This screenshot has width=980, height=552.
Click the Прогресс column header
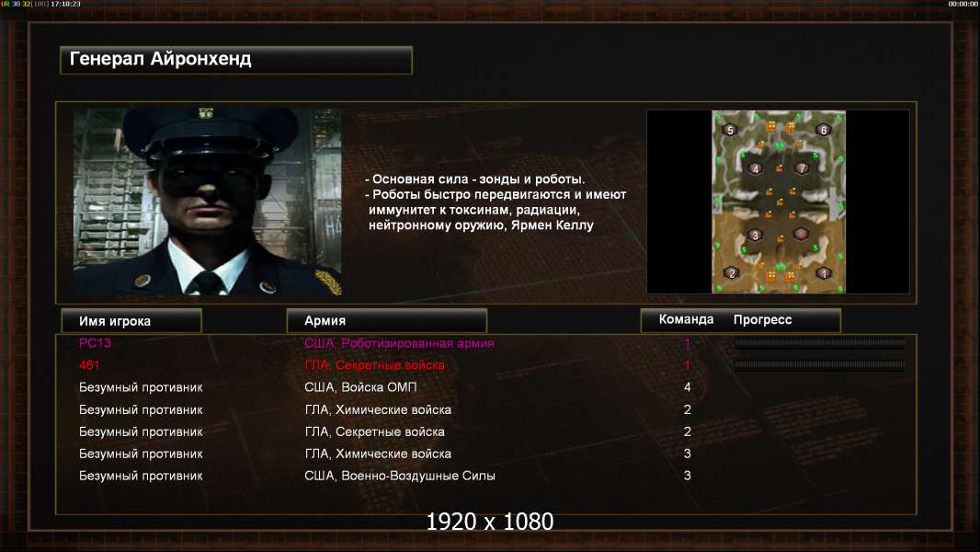(x=762, y=319)
